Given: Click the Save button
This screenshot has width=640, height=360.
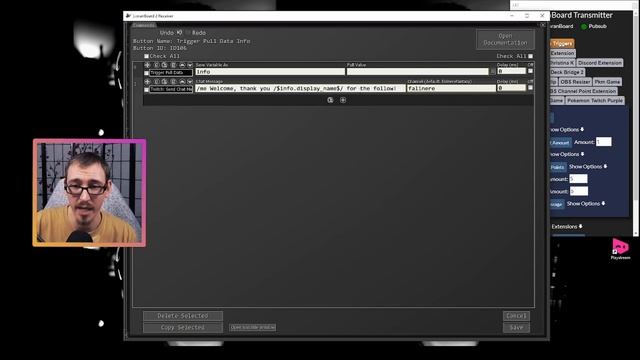Looking at the screenshot, I should pos(516,327).
